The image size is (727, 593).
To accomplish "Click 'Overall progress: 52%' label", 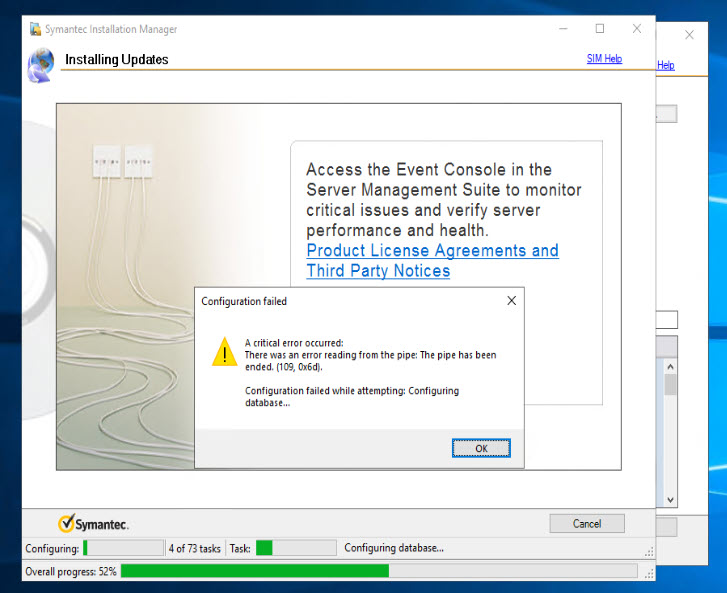I will tap(70, 571).
